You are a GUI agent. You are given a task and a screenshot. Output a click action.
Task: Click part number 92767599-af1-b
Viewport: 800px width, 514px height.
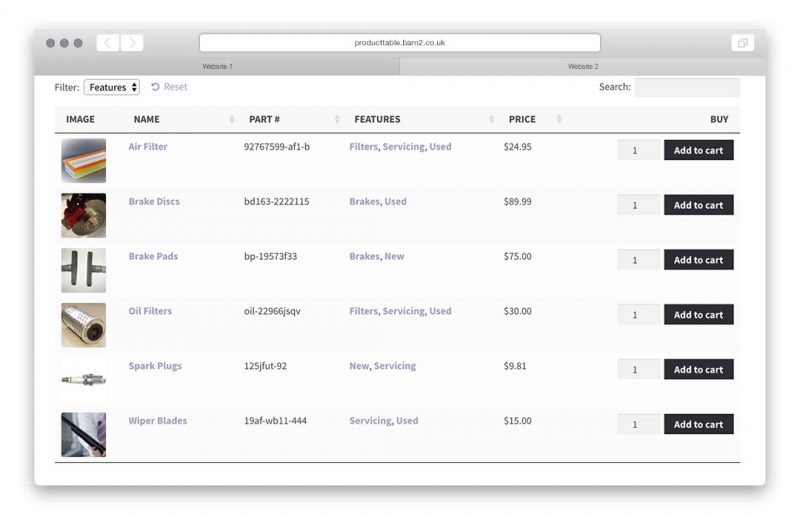[277, 147]
